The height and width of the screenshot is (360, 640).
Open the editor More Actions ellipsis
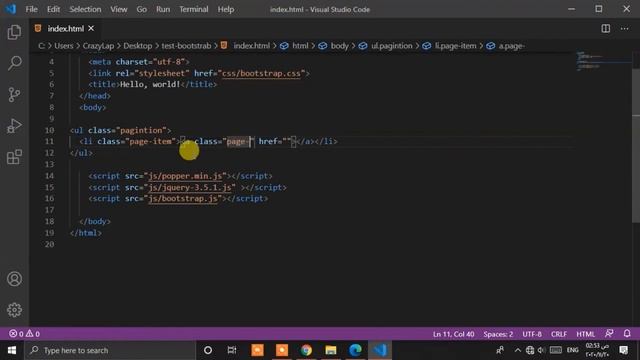coord(624,29)
